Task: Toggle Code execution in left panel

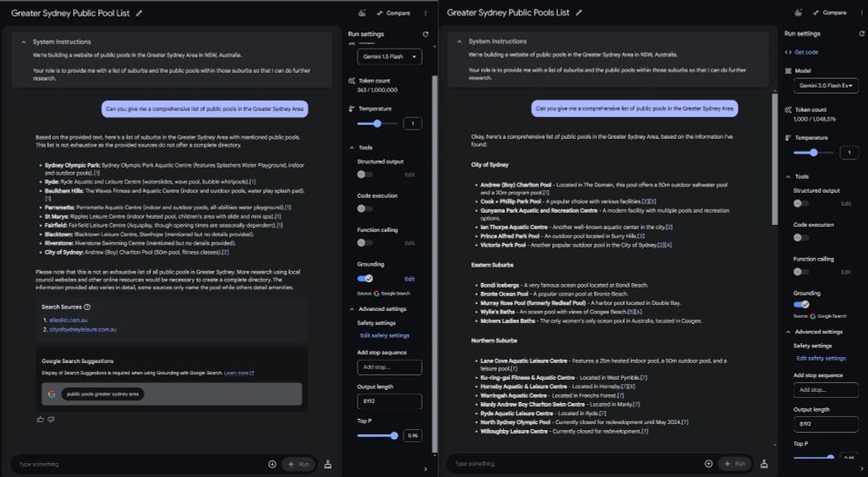Action: 365,209
